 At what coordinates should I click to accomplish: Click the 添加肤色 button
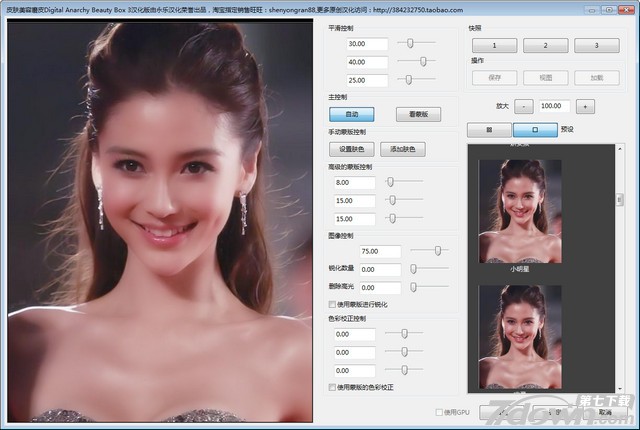tap(403, 149)
